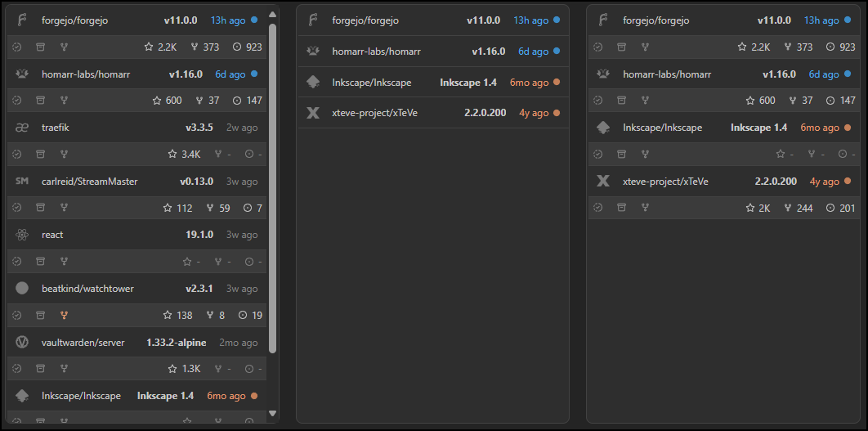The width and height of the screenshot is (868, 431).
Task: Click the blue status dot beside forgejo in the middle panel
Action: [557, 20]
